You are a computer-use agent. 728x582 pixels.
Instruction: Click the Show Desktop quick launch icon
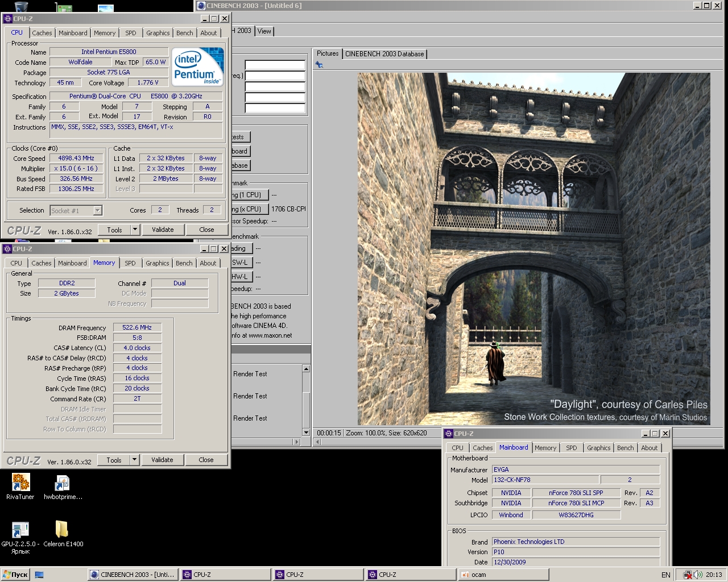(39, 575)
